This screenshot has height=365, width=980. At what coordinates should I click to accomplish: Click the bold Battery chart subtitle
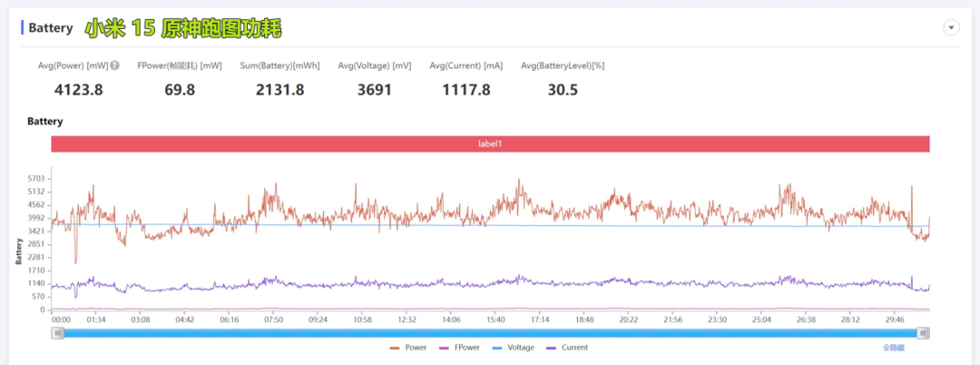point(45,122)
